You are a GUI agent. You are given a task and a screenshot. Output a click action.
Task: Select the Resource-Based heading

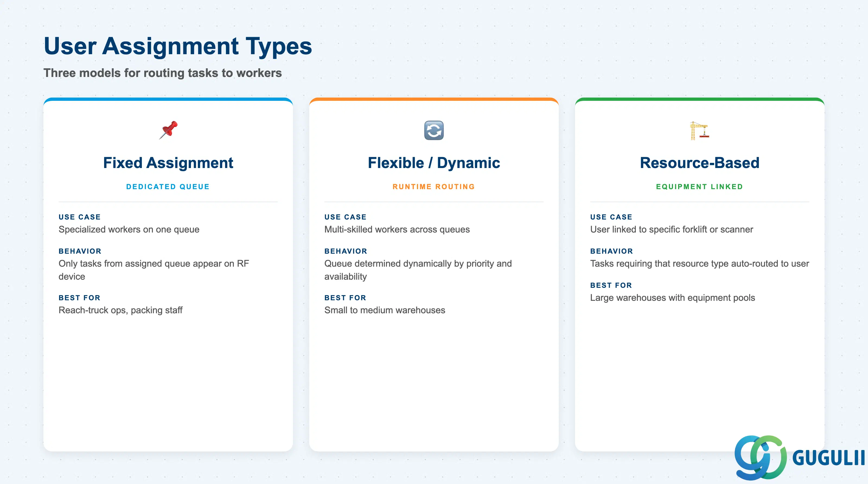700,163
